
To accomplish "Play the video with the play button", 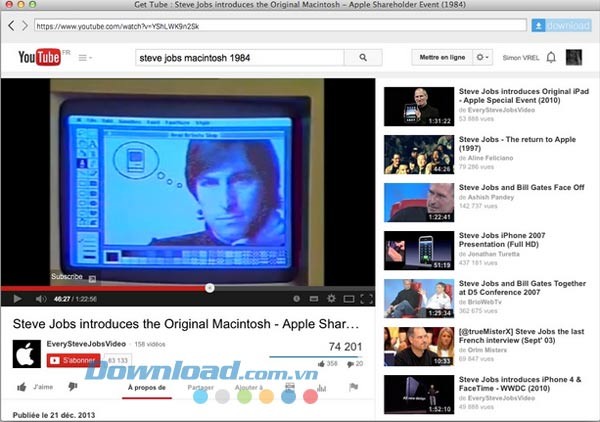I will pos(17,299).
